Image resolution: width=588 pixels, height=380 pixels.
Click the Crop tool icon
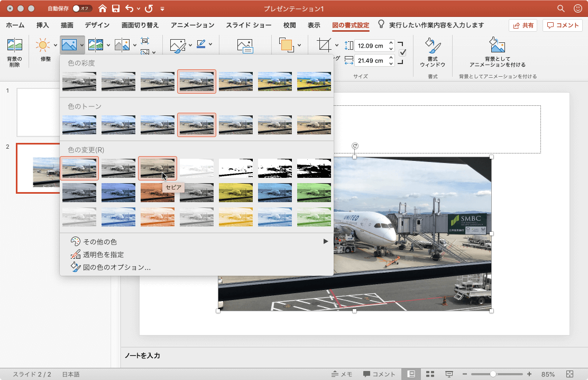click(323, 45)
